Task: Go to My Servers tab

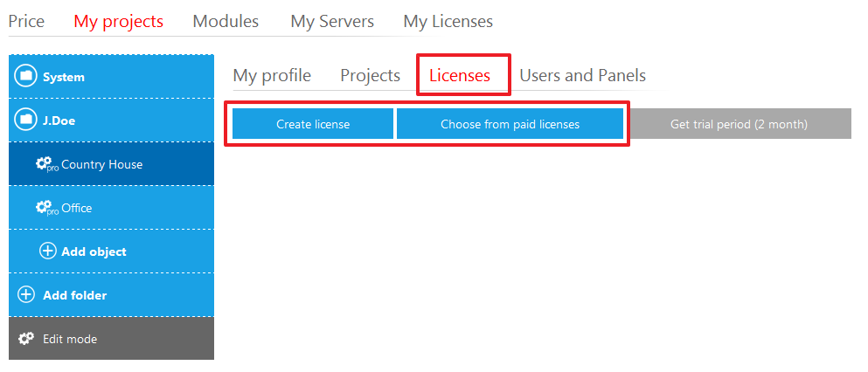Action: 332,21
